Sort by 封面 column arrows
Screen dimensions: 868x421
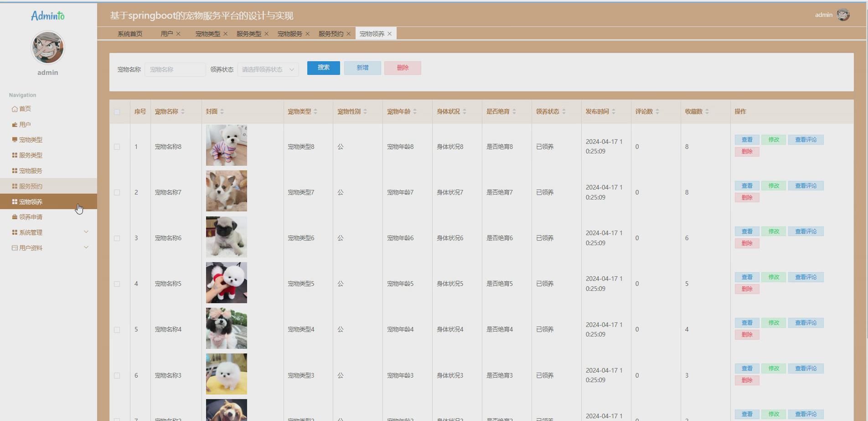(x=222, y=112)
